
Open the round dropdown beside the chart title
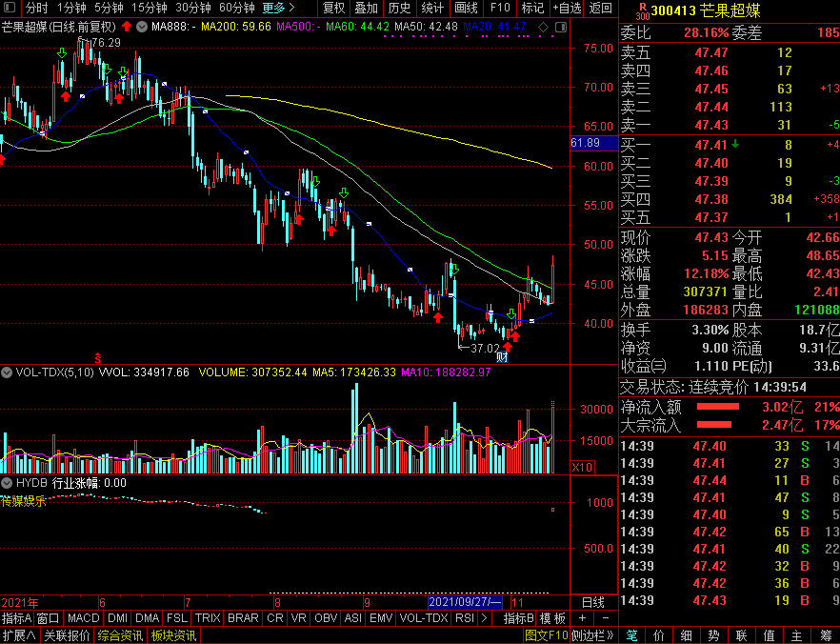click(x=142, y=26)
